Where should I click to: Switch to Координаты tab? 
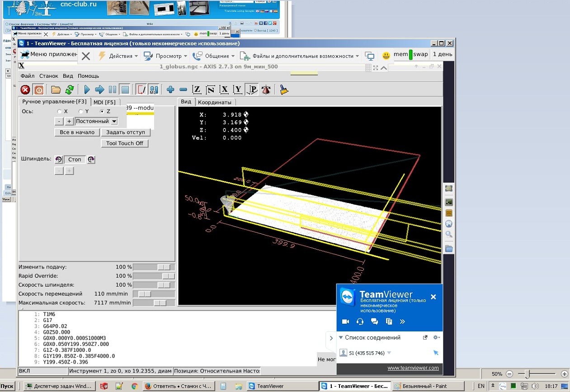click(x=215, y=102)
